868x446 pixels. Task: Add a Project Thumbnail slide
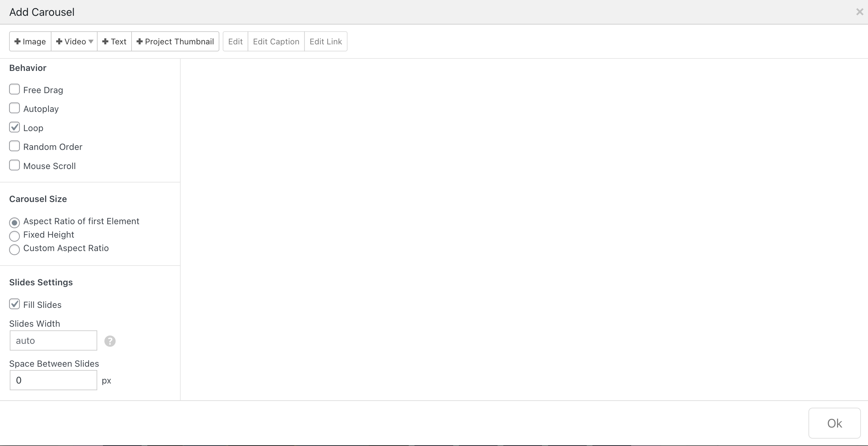(x=175, y=41)
